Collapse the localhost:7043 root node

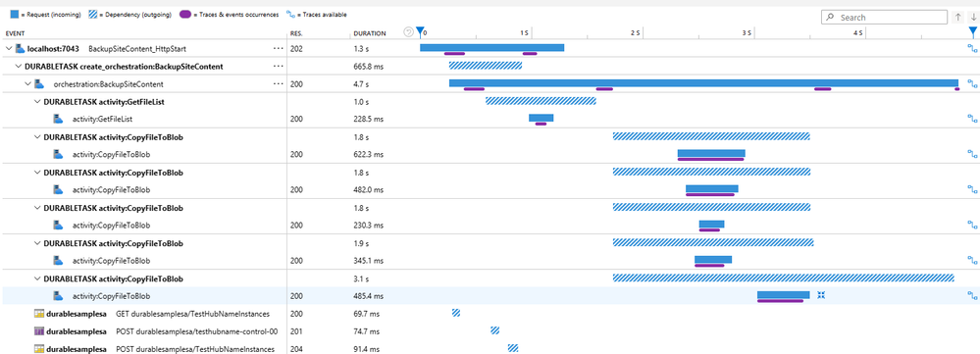[8, 48]
